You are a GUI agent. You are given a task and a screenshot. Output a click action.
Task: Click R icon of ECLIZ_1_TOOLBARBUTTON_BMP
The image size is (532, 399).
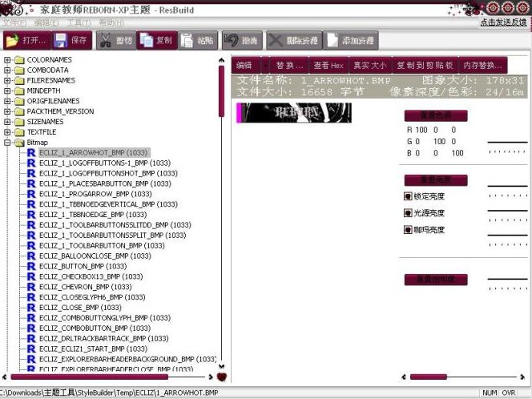pyautogui.click(x=31, y=246)
